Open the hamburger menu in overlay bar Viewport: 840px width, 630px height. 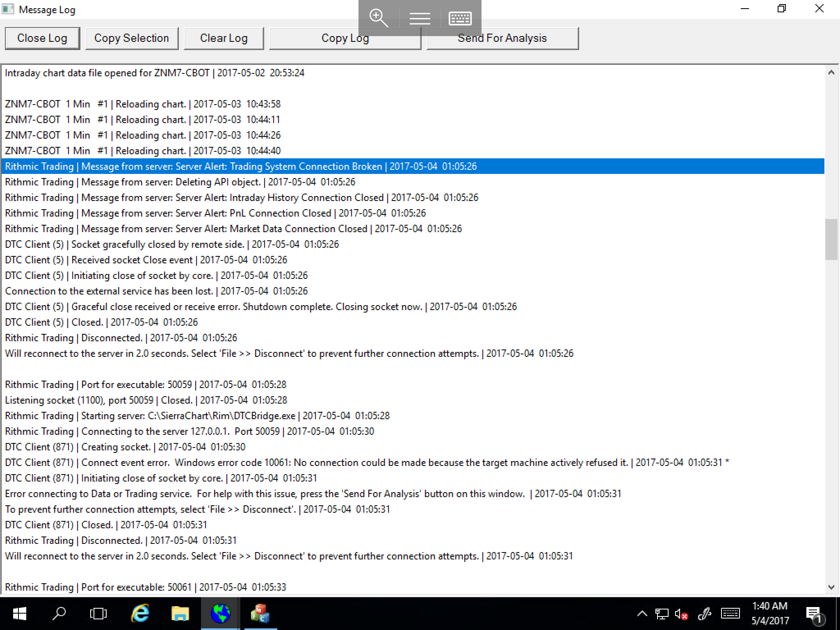point(420,18)
